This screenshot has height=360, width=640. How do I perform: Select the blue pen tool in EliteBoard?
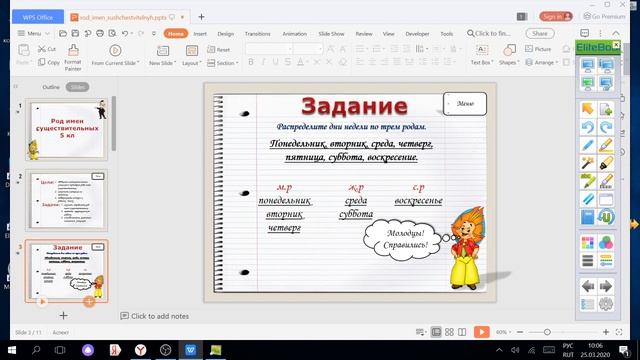pyautogui.click(x=587, y=145)
